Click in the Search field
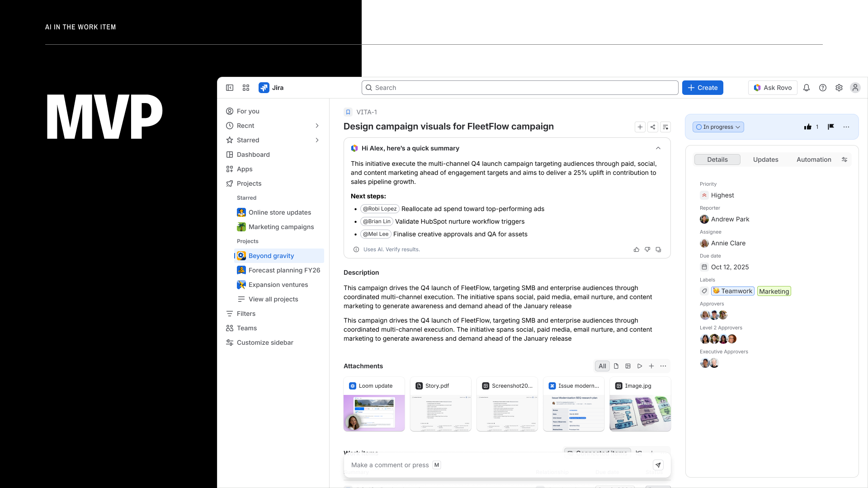The width and height of the screenshot is (868, 488). coord(520,88)
